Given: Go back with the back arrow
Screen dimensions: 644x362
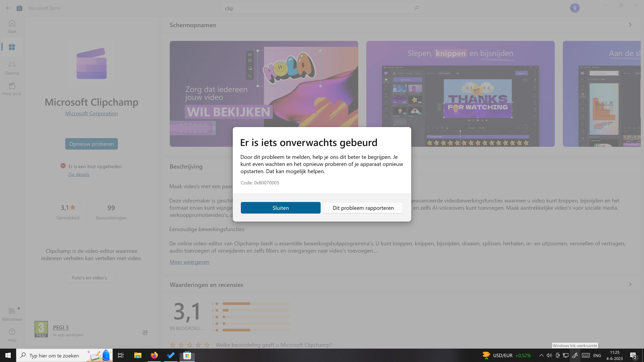Looking at the screenshot, I should 8,8.
